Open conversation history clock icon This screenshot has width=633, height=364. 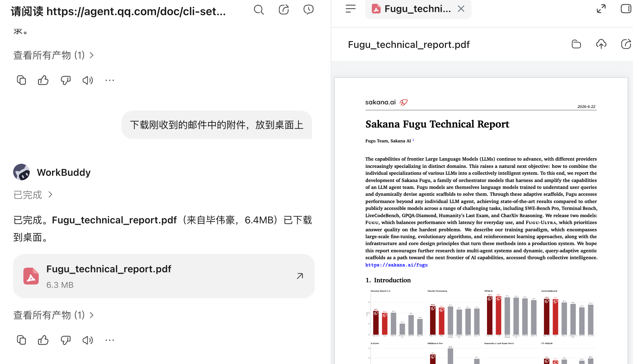309,10
